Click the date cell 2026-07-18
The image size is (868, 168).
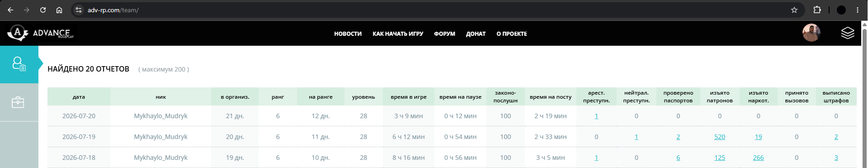tap(79, 158)
